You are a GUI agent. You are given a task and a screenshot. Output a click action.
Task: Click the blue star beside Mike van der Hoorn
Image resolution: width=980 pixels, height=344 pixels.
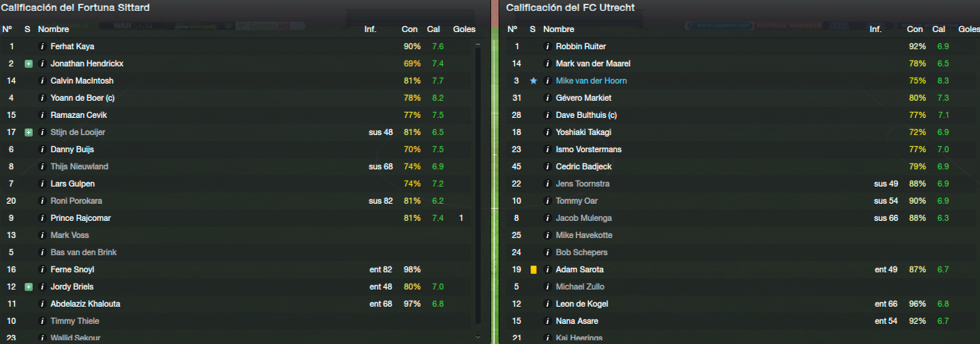(x=533, y=81)
